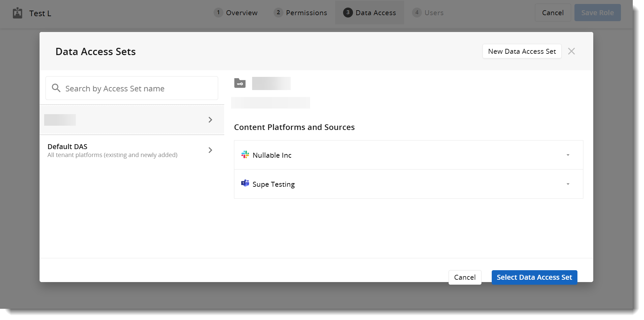This screenshot has width=644, height=320.
Task: Click the Teams icon for Supe Testing
Action: coord(245,183)
